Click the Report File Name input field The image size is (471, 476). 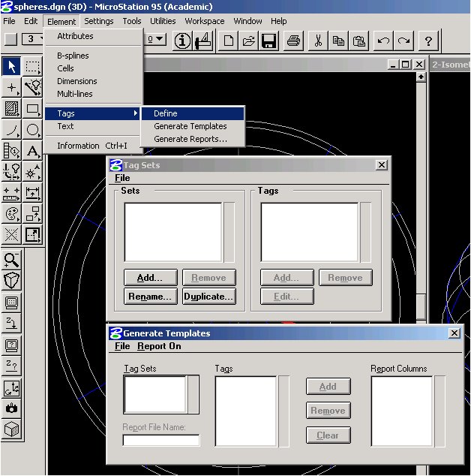click(161, 440)
